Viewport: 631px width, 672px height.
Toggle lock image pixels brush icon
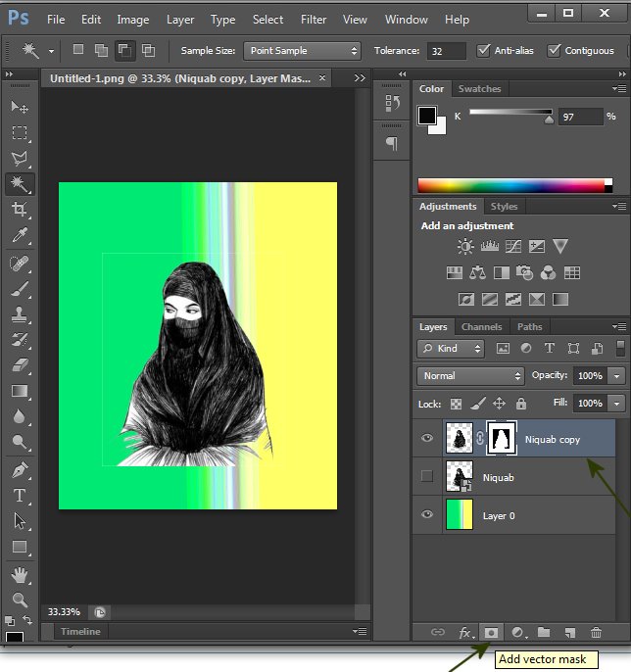pyautogui.click(x=478, y=404)
